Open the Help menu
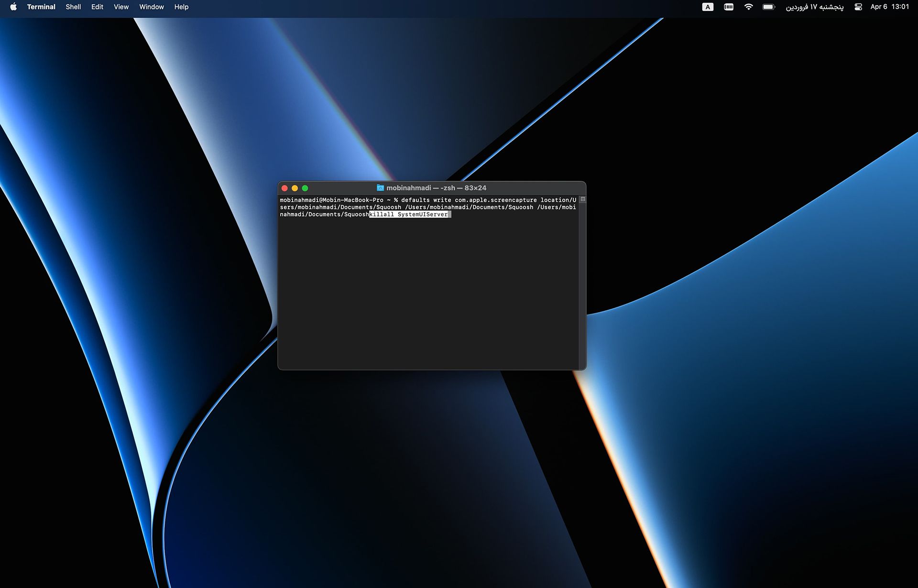 point(181,7)
